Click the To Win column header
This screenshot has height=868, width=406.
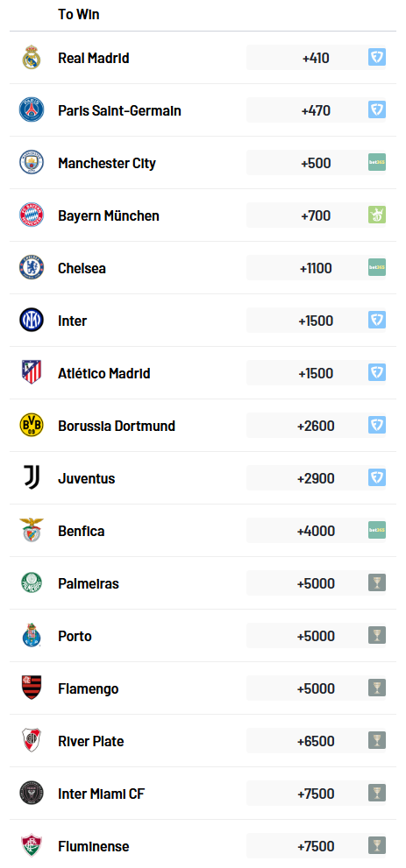point(79,14)
